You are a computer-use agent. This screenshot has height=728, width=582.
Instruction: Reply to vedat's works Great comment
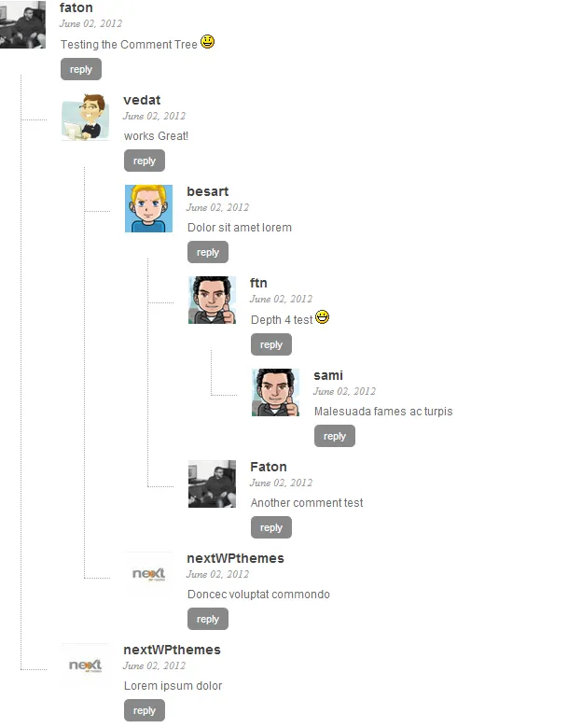point(145,161)
